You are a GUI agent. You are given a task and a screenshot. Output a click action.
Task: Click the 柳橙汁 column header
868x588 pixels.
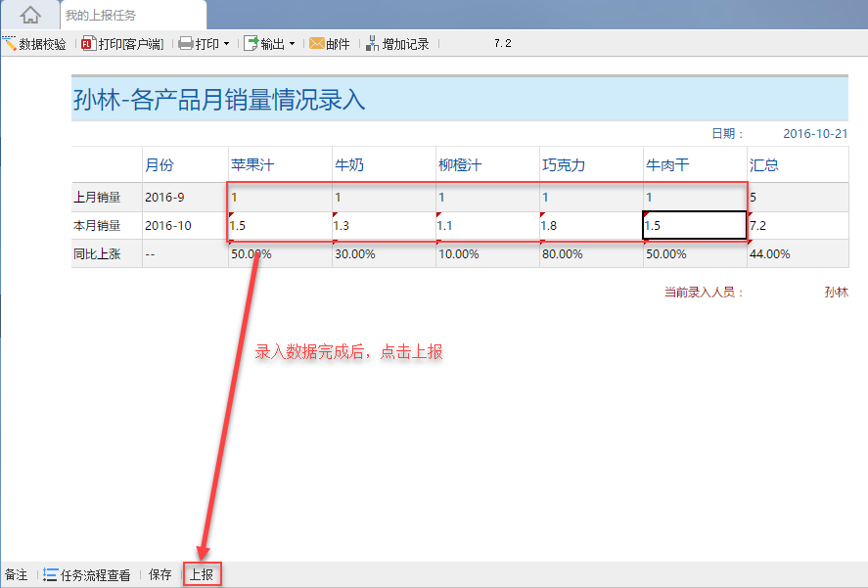click(487, 164)
